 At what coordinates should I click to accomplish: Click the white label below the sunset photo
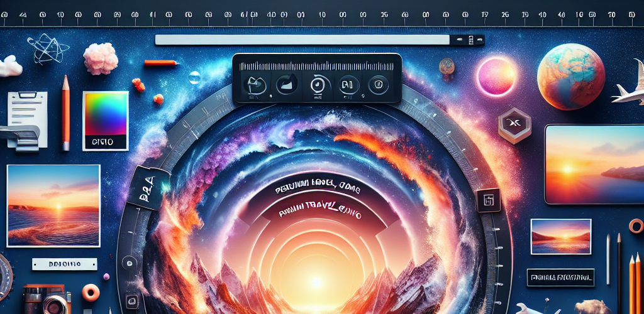pyautogui.click(x=64, y=264)
